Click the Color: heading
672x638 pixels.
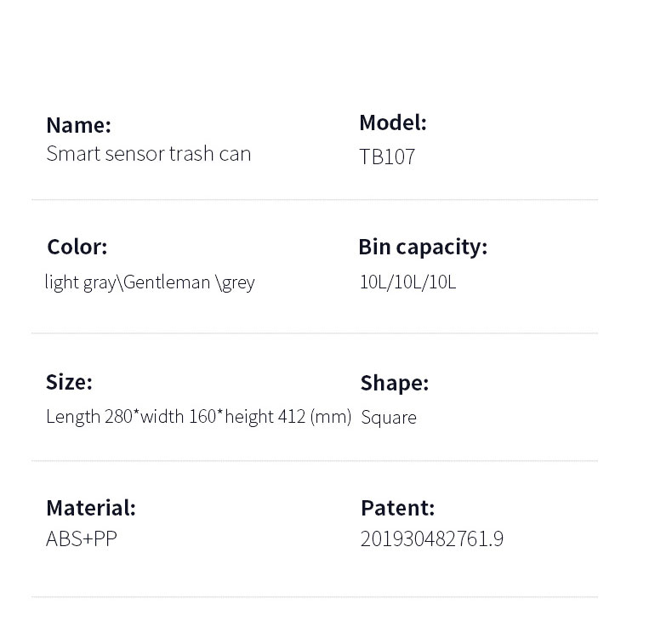click(x=77, y=247)
